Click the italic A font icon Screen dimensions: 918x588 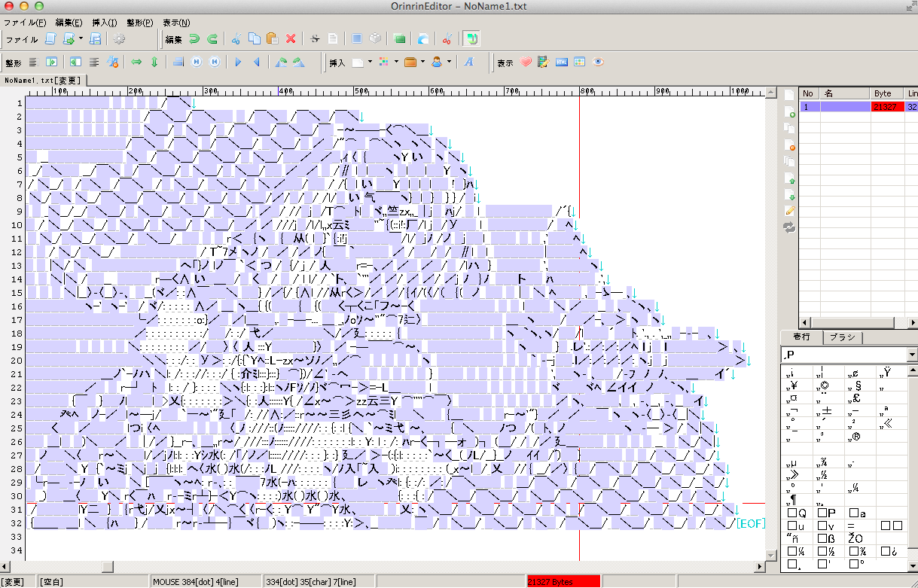(x=468, y=62)
